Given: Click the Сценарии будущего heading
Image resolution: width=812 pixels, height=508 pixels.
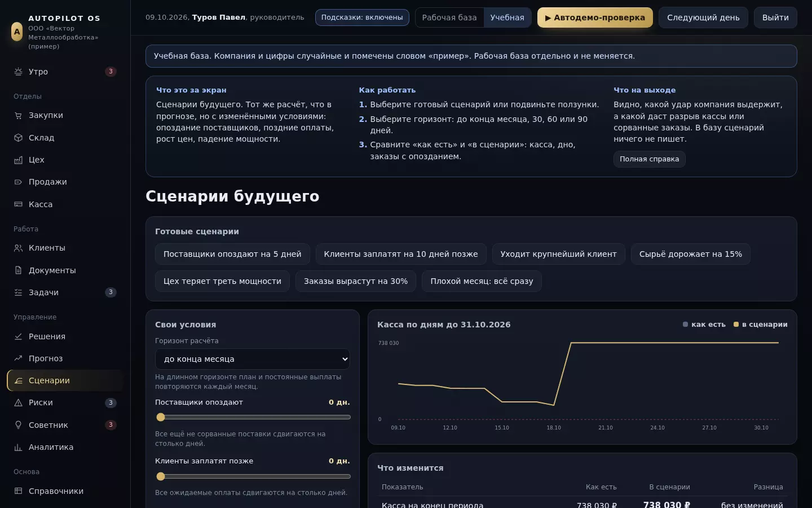Looking at the screenshot, I should [232, 196].
